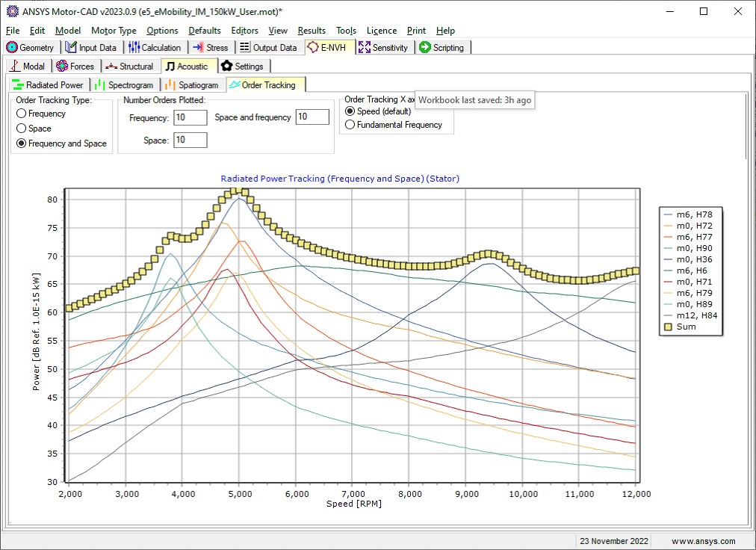Click the 23 November 2022 status date
Image resolution: width=756 pixels, height=550 pixels.
614,541
